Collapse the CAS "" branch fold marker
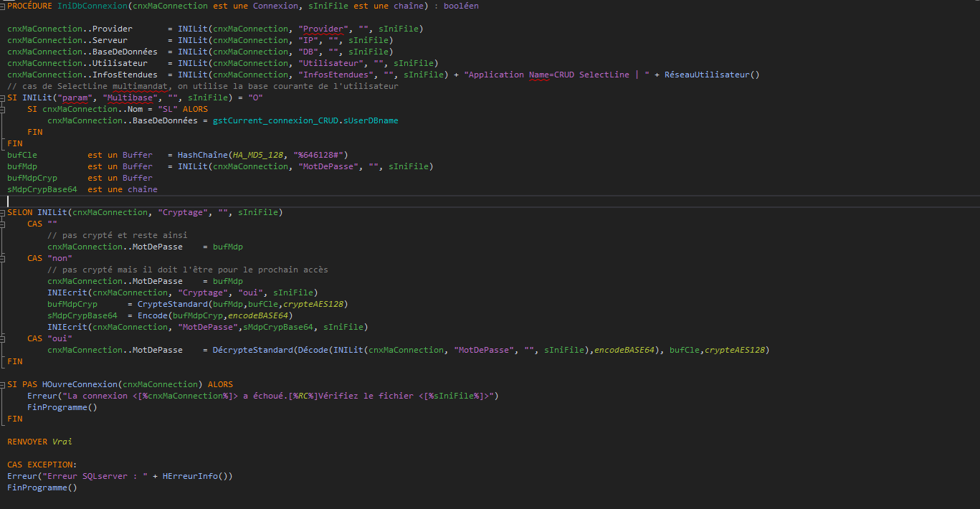The image size is (980, 509). coord(3,224)
